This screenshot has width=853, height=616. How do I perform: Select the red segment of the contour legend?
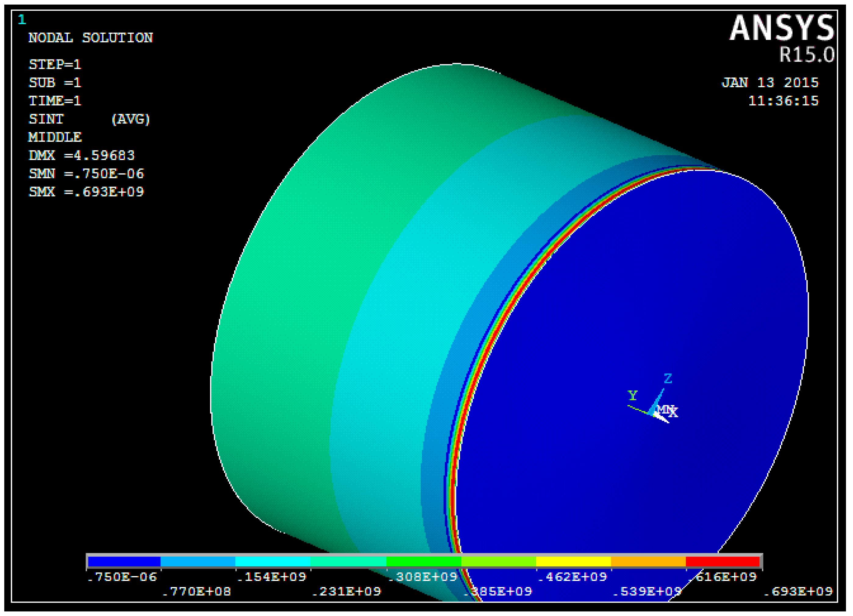tap(723, 561)
